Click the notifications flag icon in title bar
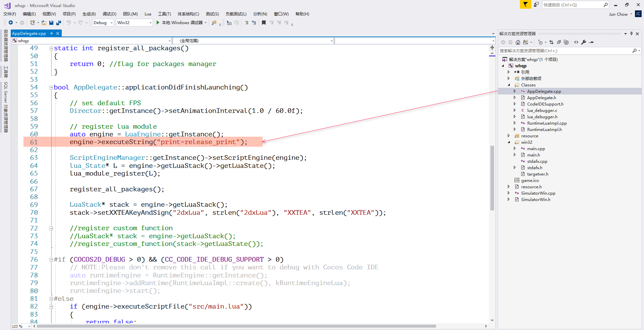This screenshot has height=330, width=644. click(x=525, y=4)
